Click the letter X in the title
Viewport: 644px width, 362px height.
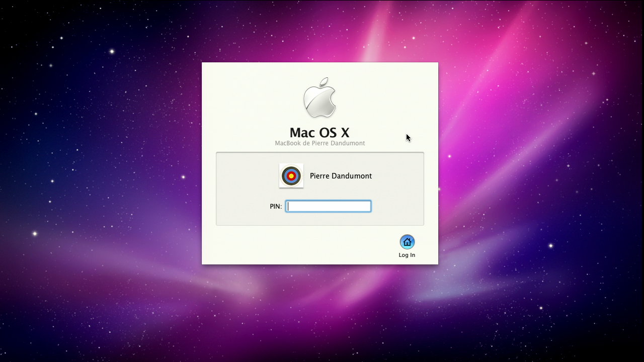[x=345, y=133]
